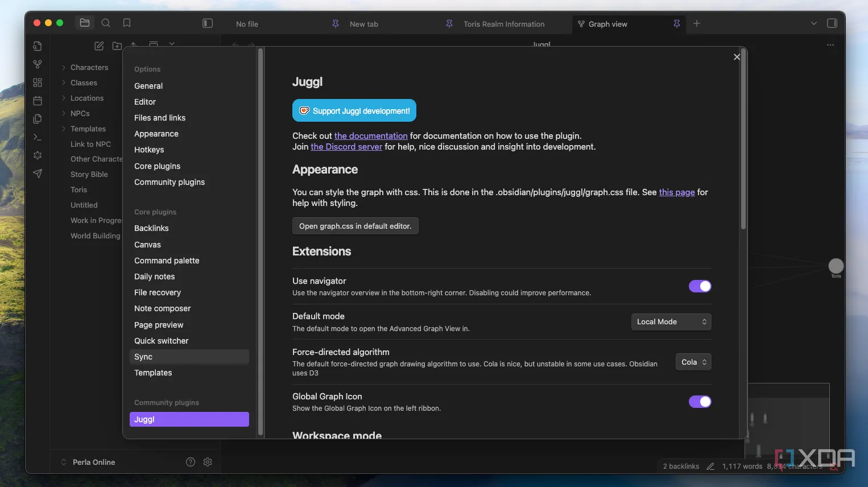
Task: Switch to the No file tab
Action: 247,24
